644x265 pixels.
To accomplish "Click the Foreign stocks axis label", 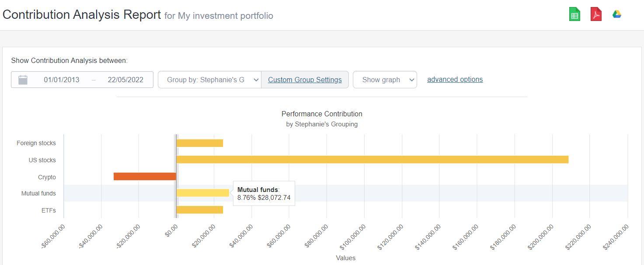I will (36, 143).
